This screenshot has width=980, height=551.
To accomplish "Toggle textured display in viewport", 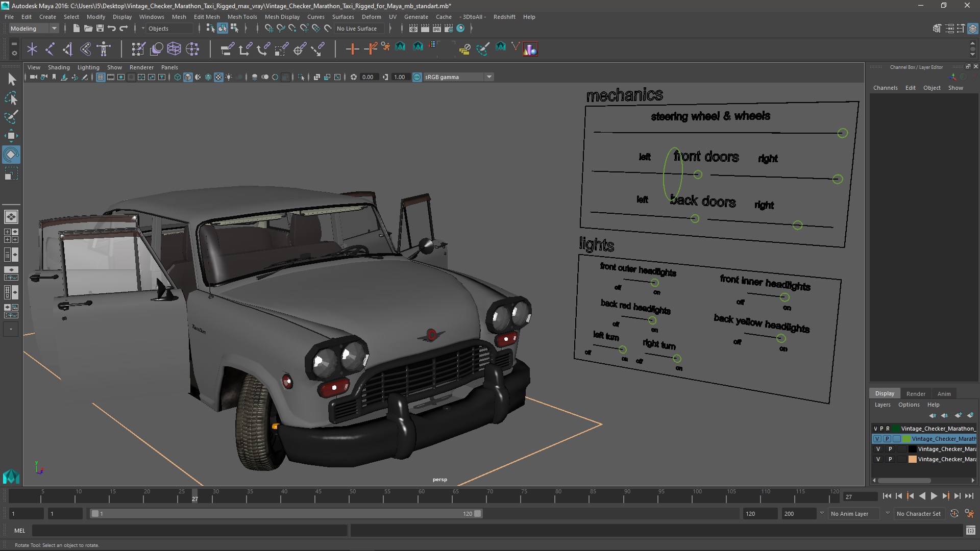I will (218, 77).
